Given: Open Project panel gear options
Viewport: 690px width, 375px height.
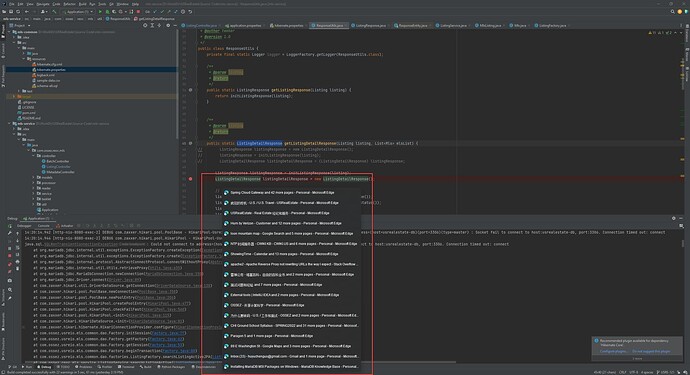Looking at the screenshot, I should pos(168,26).
